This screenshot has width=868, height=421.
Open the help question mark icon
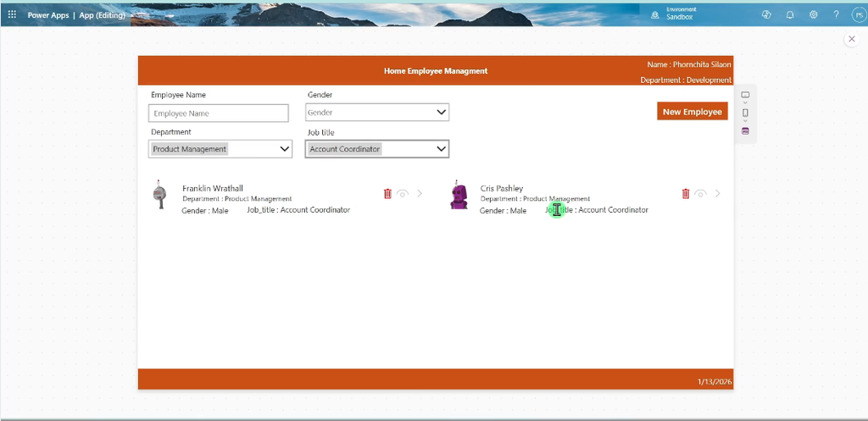click(837, 15)
